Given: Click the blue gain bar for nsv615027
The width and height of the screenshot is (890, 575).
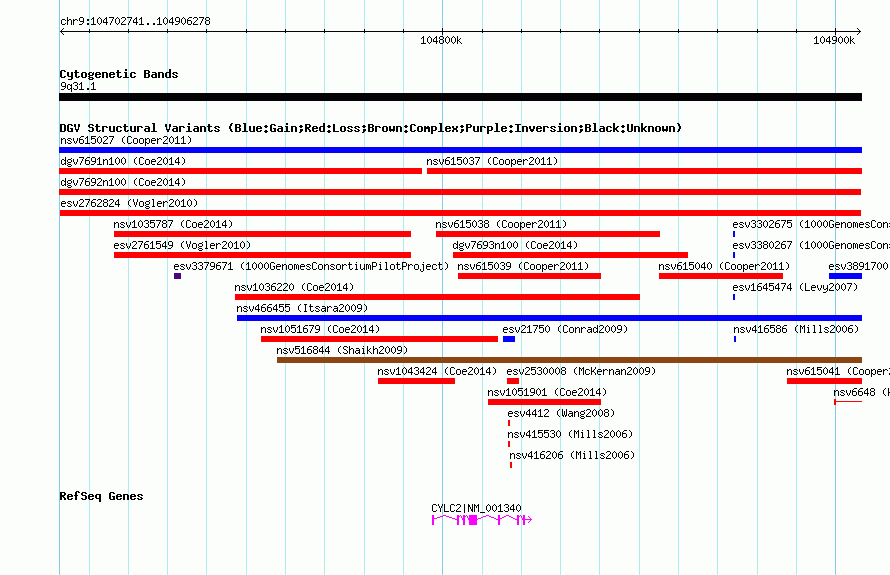Looking at the screenshot, I should (460, 150).
